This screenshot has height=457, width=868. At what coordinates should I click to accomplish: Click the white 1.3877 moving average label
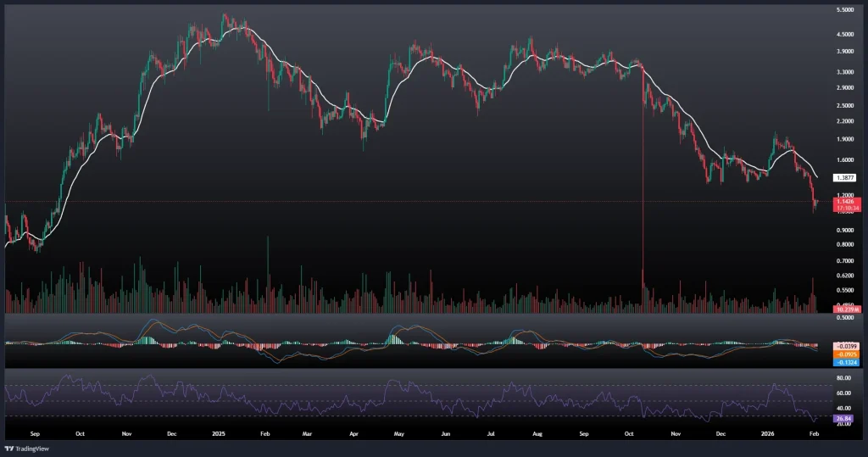click(x=843, y=177)
